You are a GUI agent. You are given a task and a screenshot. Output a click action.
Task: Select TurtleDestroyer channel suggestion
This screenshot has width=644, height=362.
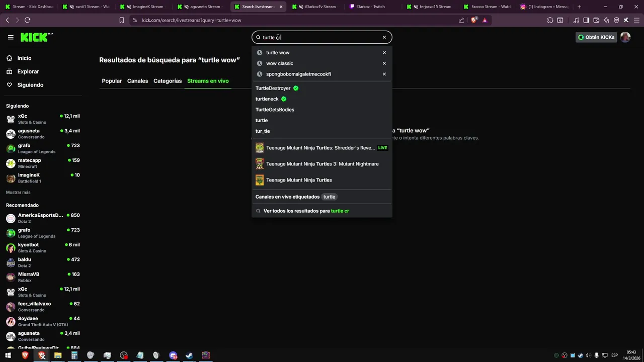[322, 88]
